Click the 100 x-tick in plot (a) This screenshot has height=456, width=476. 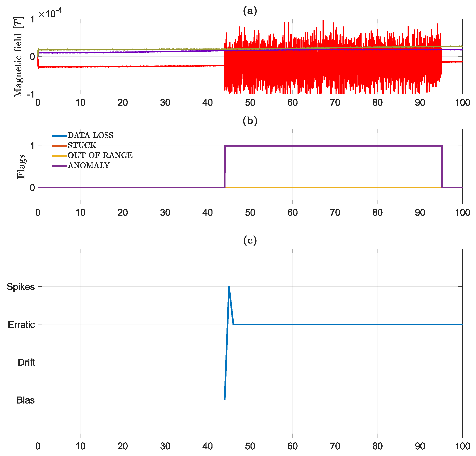point(462,103)
